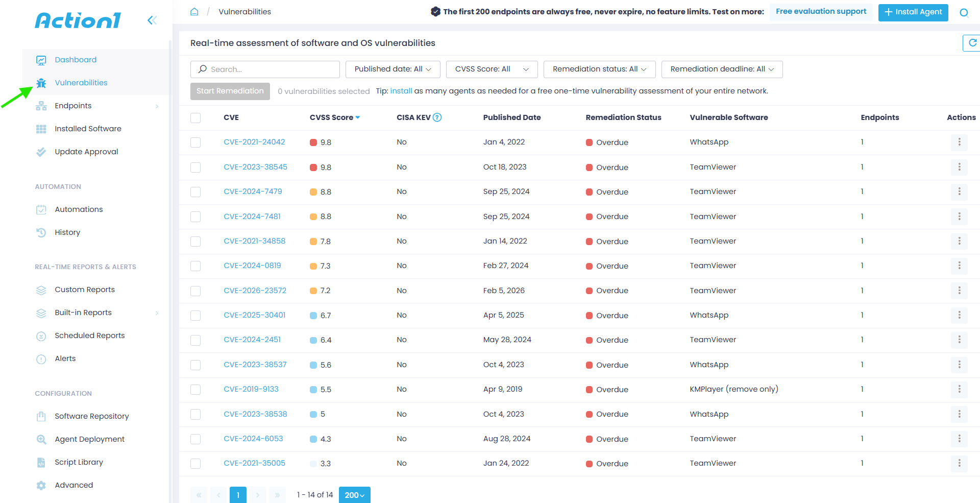
Task: Open Scheduled Reports in sidebar
Action: point(90,336)
